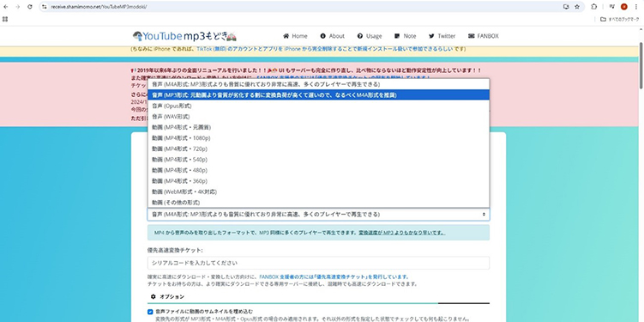Open site information icon in address bar

click(45, 7)
